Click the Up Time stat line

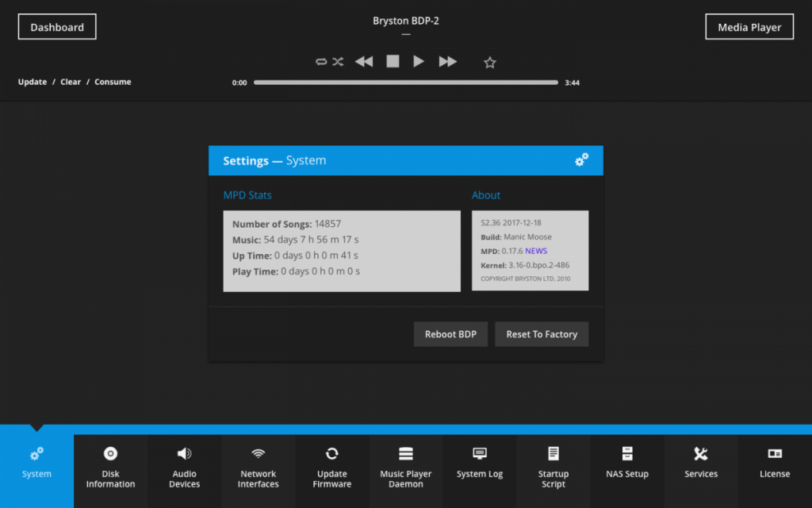coord(295,256)
